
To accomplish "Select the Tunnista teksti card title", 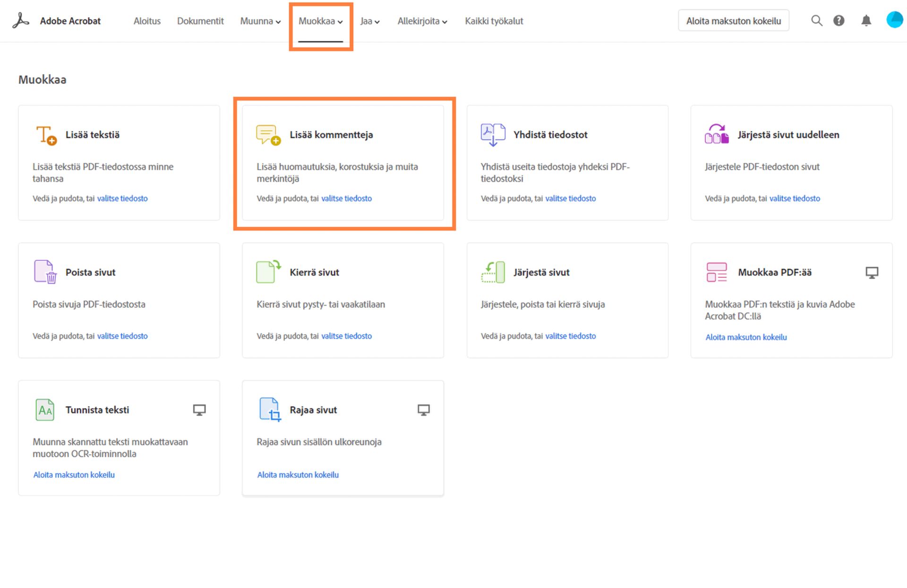I will [x=97, y=410].
